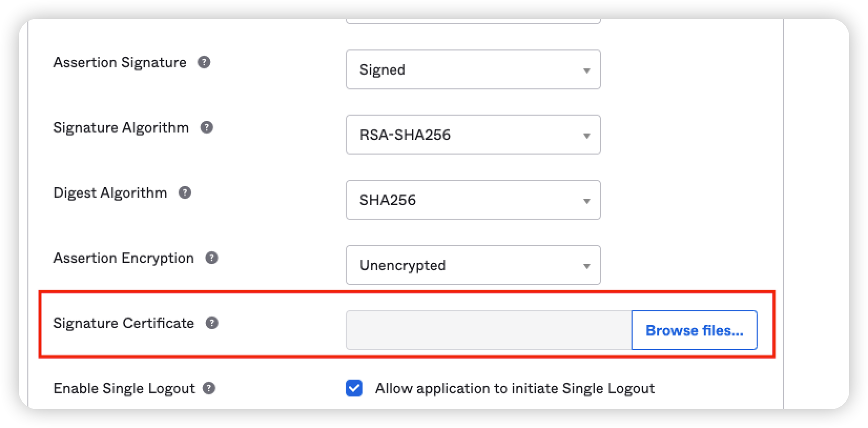Click the Enable Single Logout label
This screenshot has height=428, width=868.
coord(124,389)
